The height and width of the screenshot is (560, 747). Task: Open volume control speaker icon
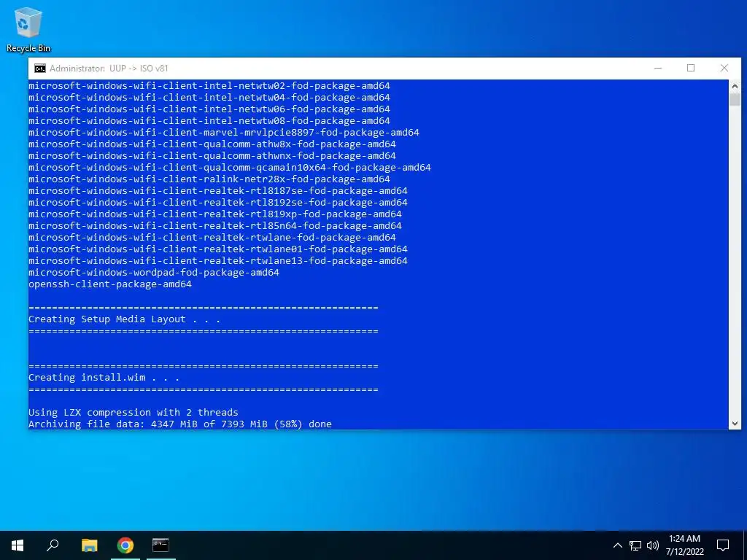click(653, 545)
